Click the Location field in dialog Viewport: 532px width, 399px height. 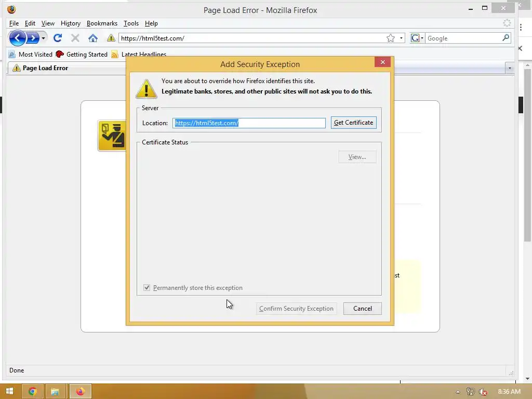click(x=249, y=123)
